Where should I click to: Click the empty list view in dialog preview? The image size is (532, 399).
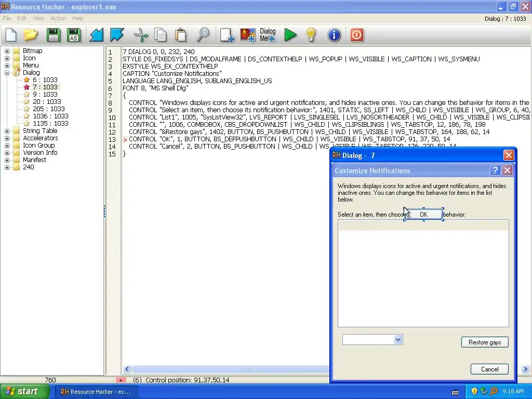click(423, 273)
